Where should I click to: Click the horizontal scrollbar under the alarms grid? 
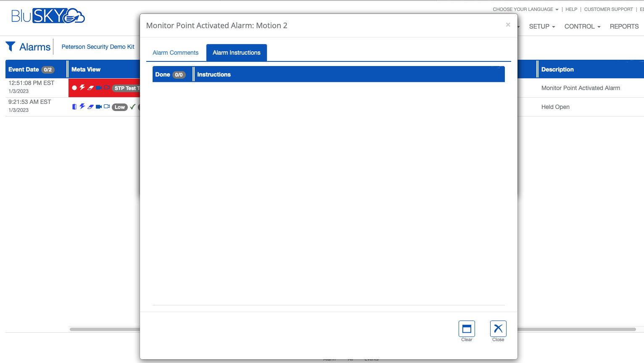point(576,329)
